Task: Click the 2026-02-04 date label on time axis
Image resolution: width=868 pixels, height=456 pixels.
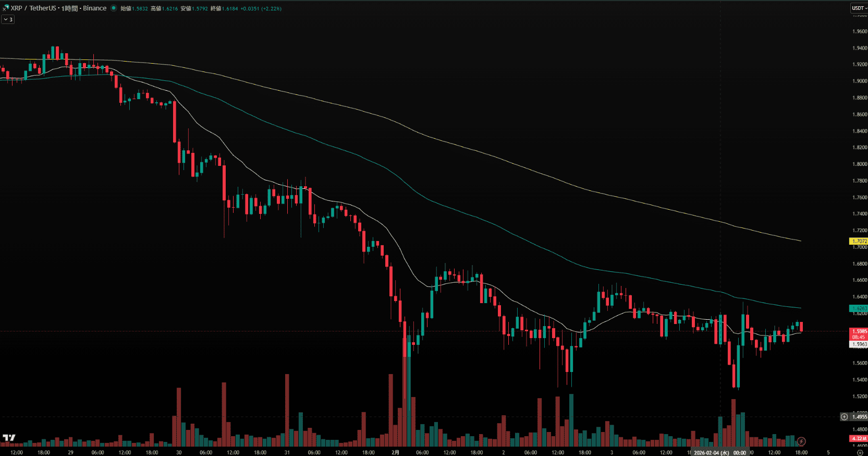Action: pos(711,453)
